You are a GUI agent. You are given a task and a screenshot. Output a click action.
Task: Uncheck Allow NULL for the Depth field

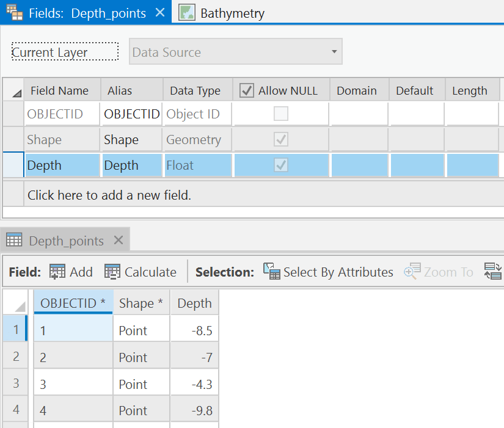pyautogui.click(x=281, y=165)
